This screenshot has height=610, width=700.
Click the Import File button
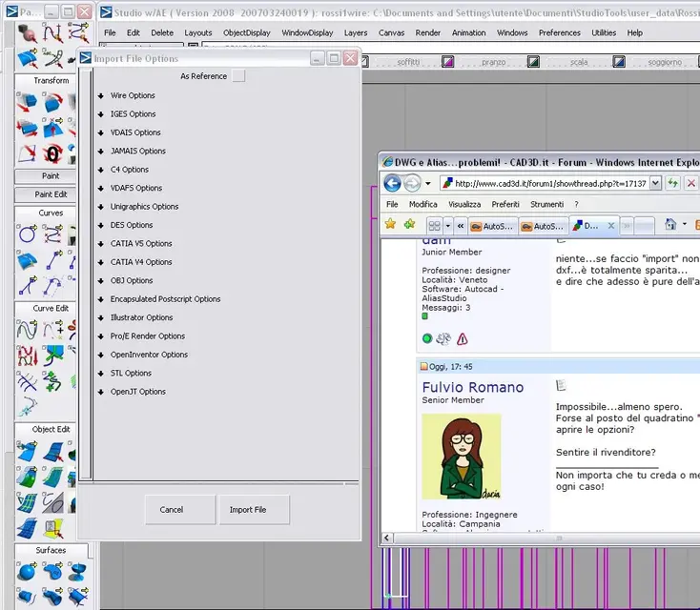254,510
